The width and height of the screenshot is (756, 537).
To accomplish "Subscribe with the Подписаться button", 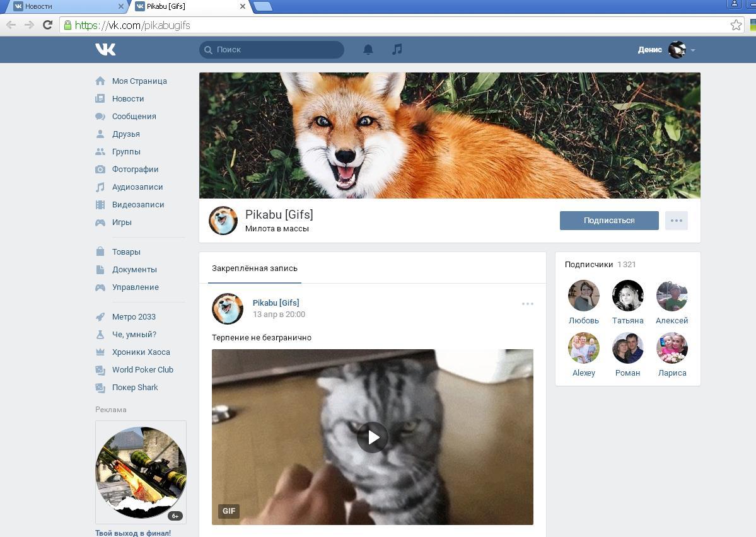I will point(609,221).
